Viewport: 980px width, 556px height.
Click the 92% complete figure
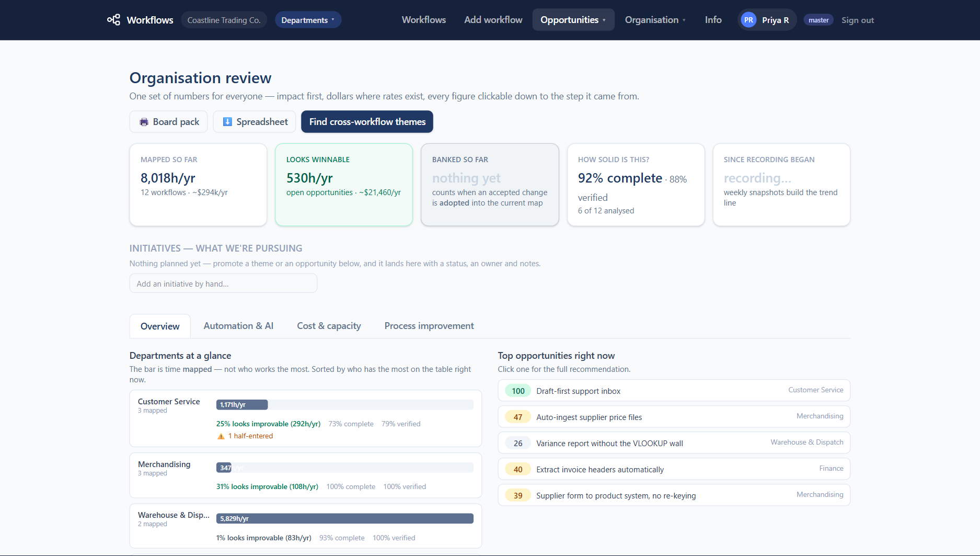point(620,178)
